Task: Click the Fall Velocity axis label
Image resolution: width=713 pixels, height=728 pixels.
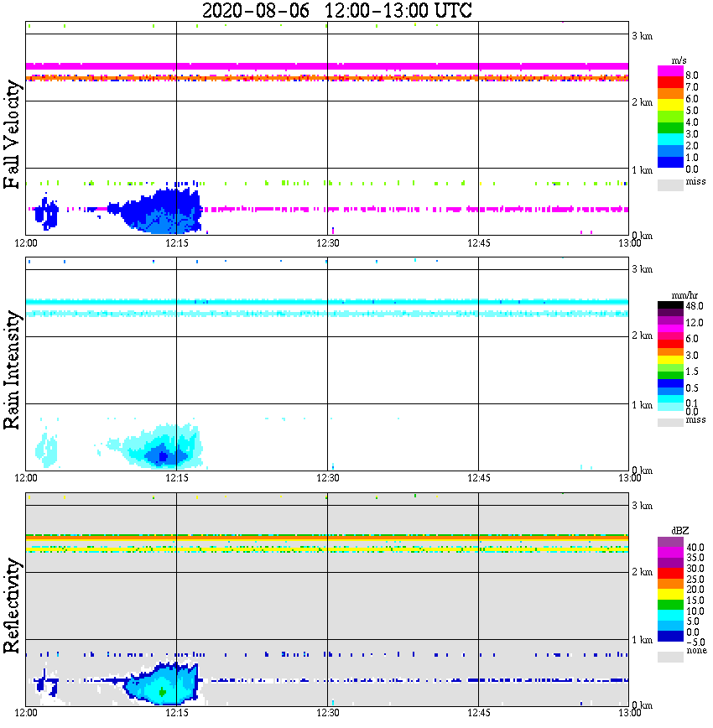Action: click(x=12, y=133)
